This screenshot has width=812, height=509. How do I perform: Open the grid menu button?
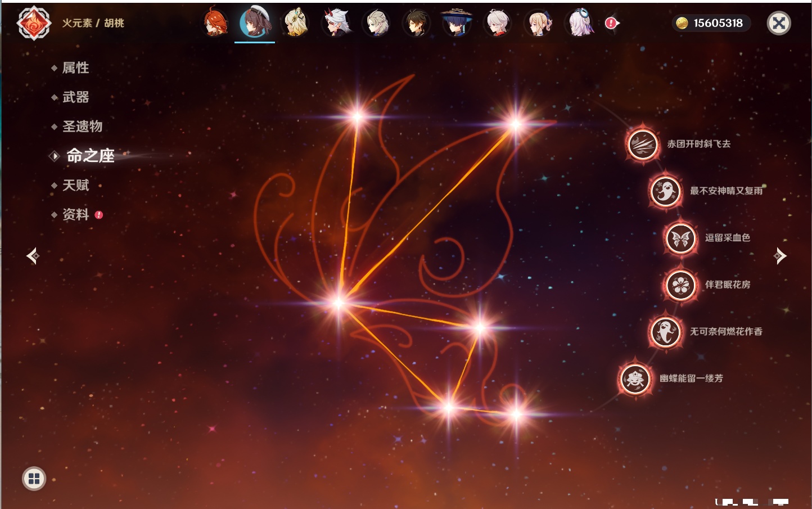point(34,479)
